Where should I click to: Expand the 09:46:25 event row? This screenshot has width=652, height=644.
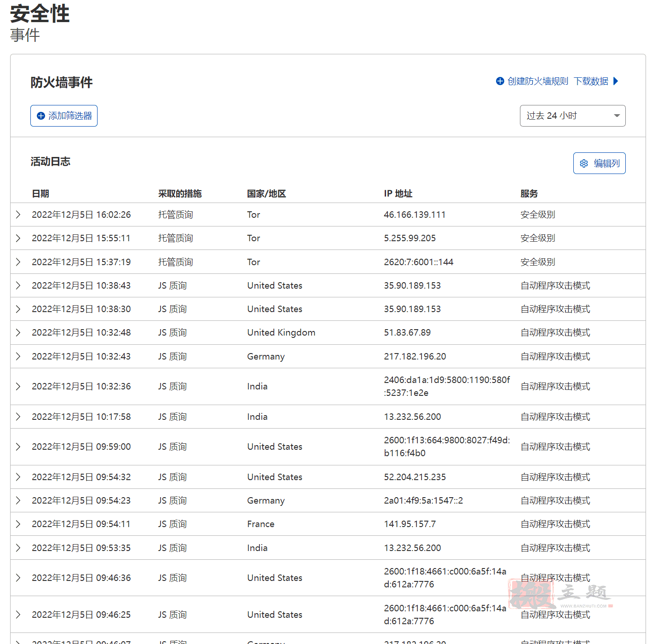click(x=18, y=615)
